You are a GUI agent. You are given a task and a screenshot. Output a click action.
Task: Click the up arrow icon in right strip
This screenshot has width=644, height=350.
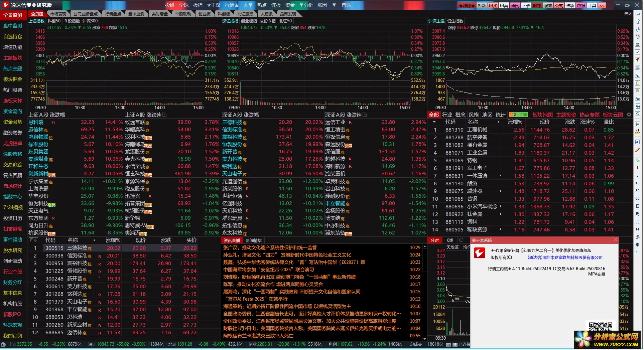[x=638, y=21]
